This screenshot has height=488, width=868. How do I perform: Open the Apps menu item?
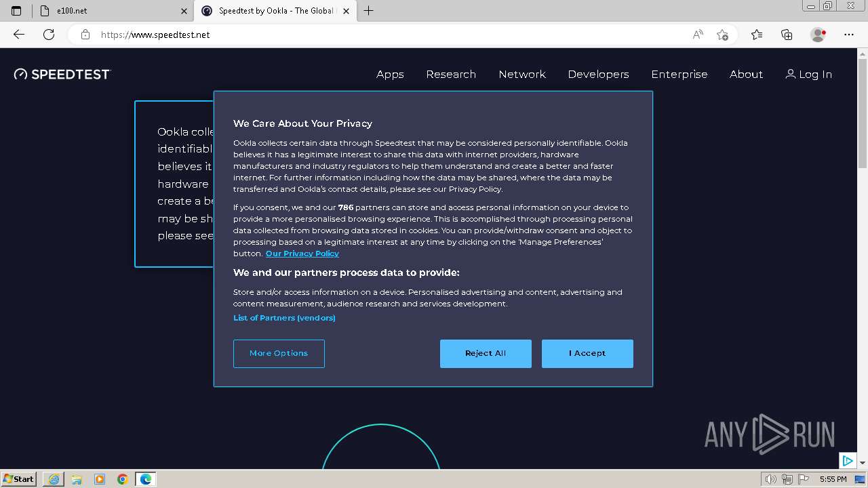tap(390, 75)
